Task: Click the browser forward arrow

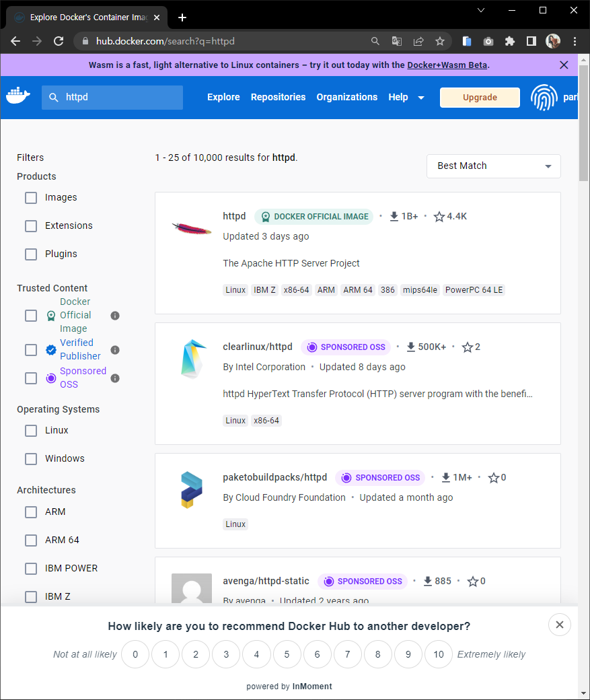Action: click(x=37, y=41)
